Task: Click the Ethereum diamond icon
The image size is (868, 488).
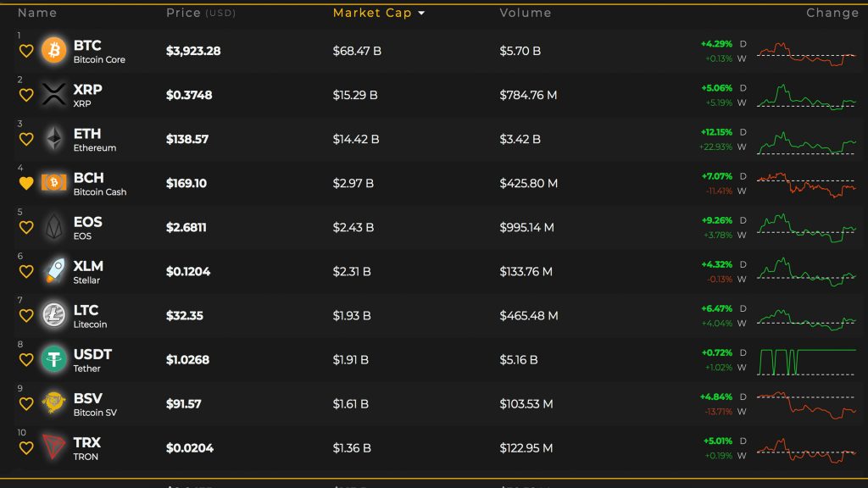Action: coord(54,139)
